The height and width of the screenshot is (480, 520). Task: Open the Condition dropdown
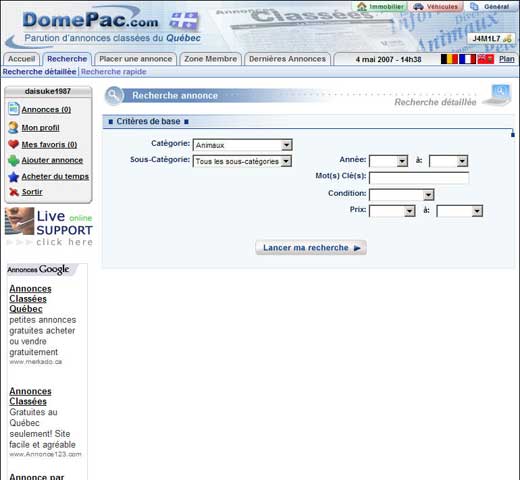click(401, 195)
